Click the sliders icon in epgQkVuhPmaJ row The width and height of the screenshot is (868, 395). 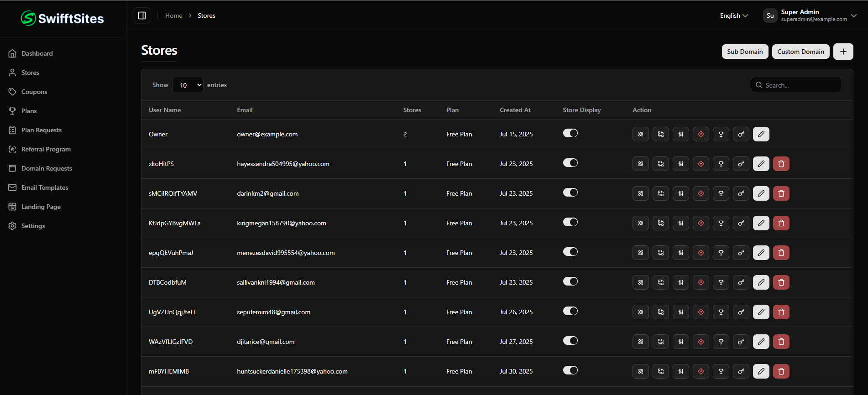(x=680, y=253)
